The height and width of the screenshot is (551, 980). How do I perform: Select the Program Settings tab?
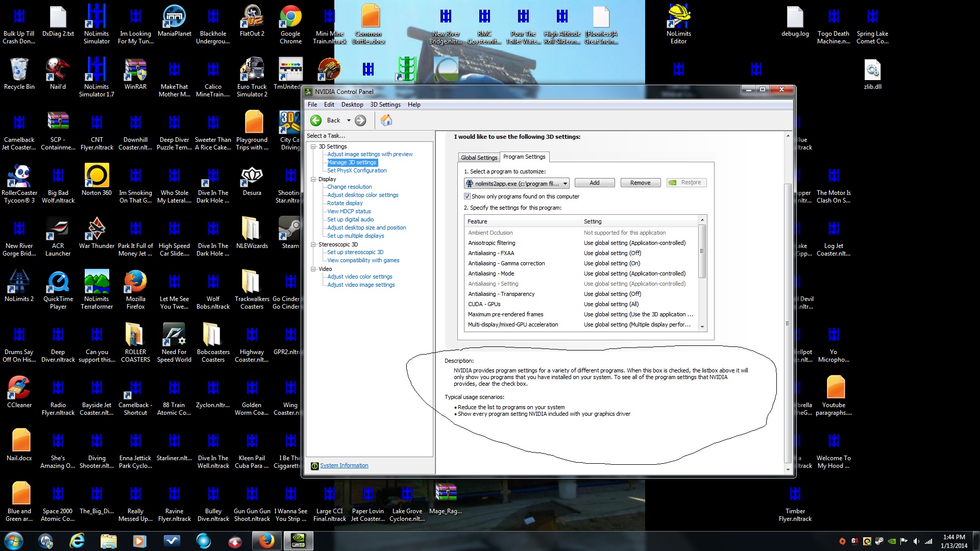tap(524, 157)
